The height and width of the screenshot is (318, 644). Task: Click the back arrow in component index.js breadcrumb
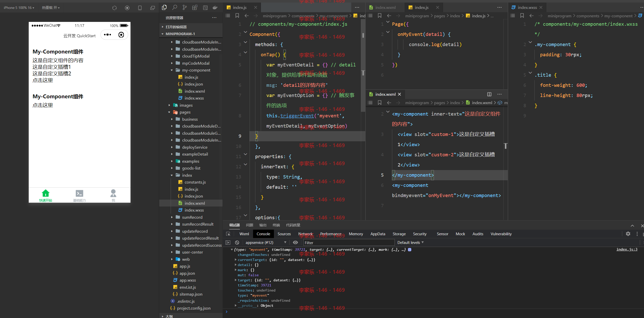tap(246, 16)
